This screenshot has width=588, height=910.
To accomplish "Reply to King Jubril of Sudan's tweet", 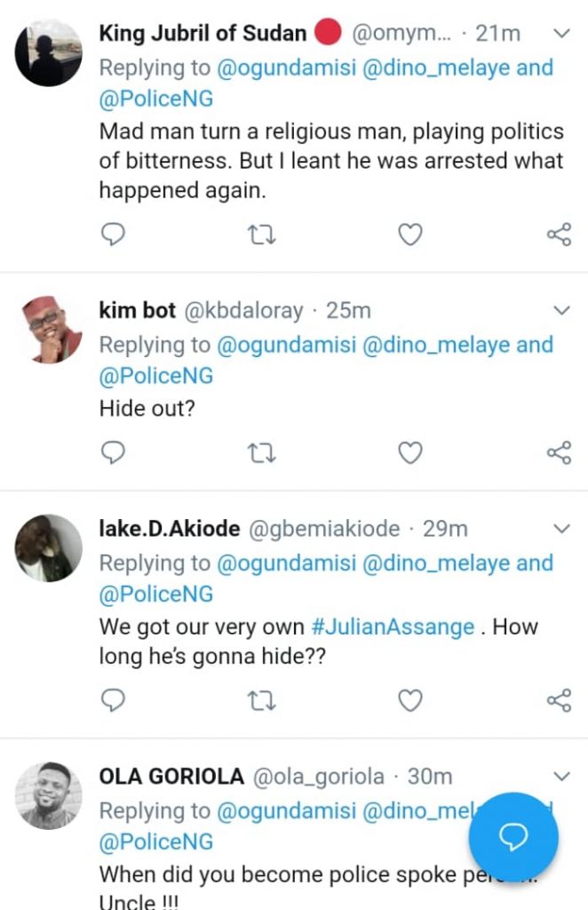I will (x=113, y=235).
